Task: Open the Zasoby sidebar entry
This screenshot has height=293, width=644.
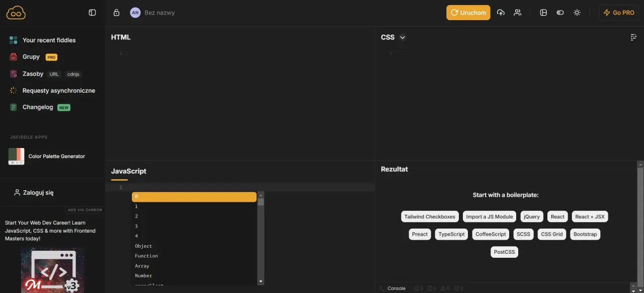Action: point(33,74)
